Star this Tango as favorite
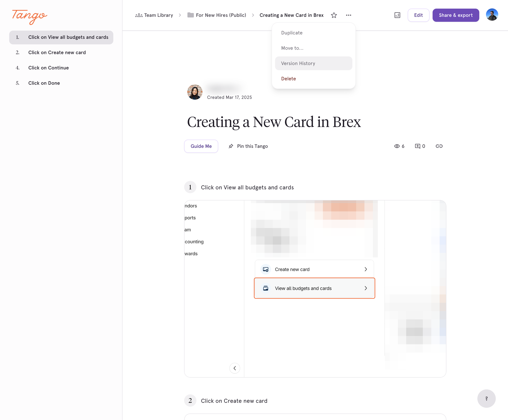This screenshot has width=508, height=420. click(x=334, y=15)
